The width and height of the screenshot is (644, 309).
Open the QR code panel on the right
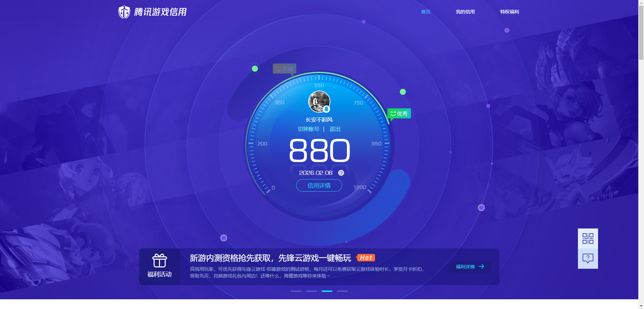click(x=587, y=238)
